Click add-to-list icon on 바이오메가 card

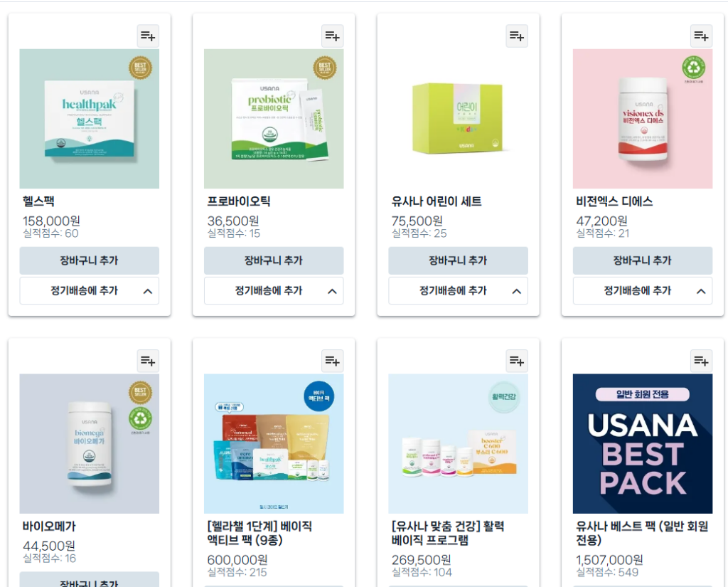click(148, 361)
